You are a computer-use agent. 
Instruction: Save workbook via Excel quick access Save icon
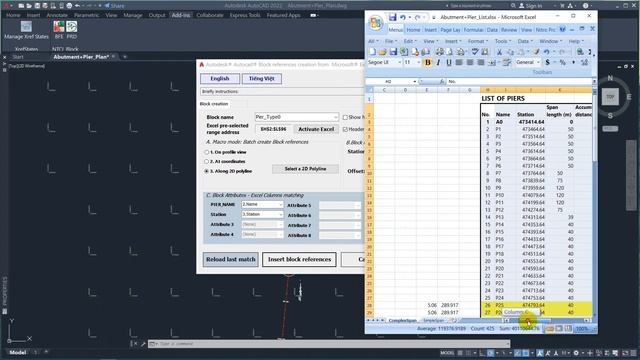pos(392,17)
